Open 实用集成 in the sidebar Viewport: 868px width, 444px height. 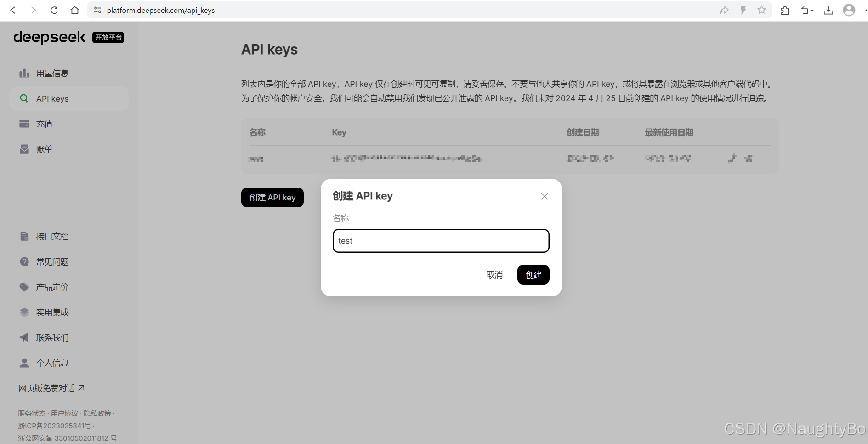pos(69,313)
